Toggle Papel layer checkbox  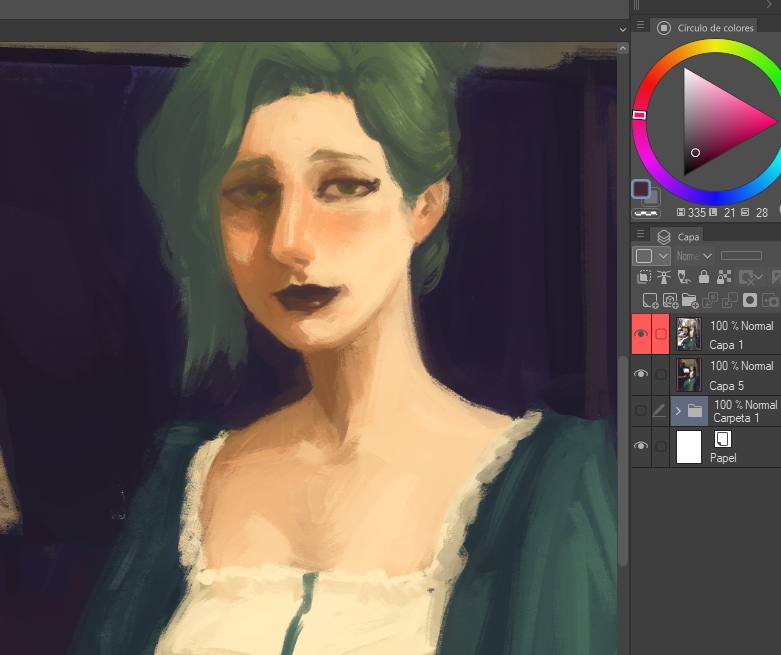tap(660, 446)
